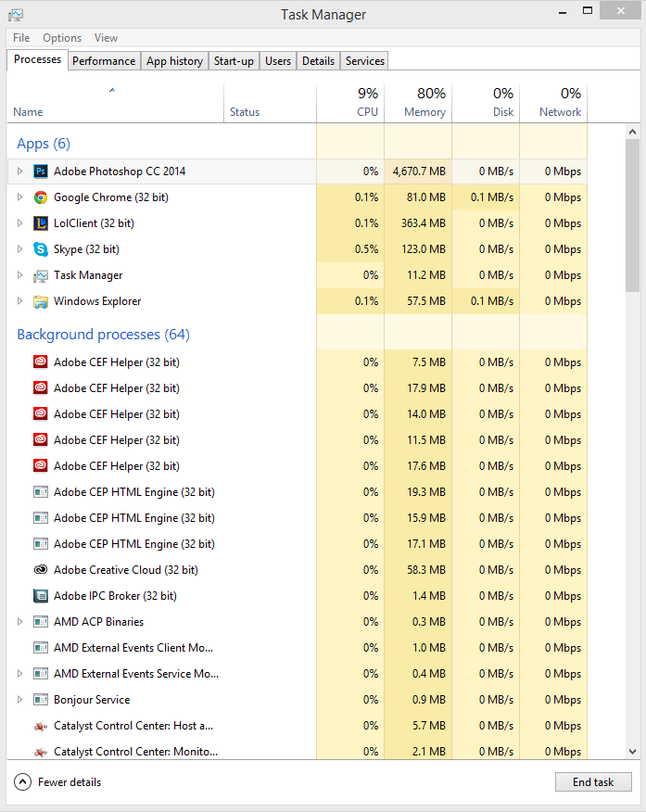Click the Adobe IPC Broker icon

41,596
